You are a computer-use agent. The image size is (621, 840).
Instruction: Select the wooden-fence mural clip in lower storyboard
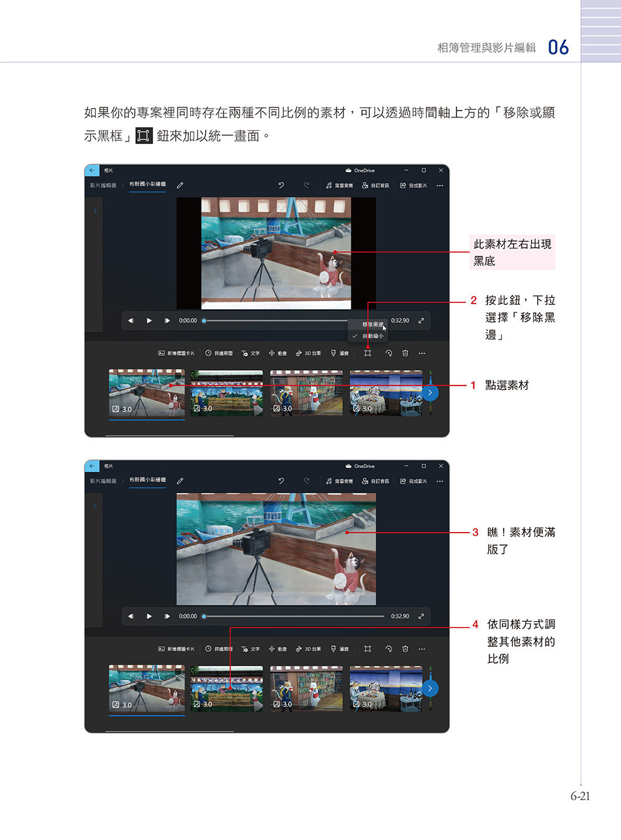click(227, 689)
